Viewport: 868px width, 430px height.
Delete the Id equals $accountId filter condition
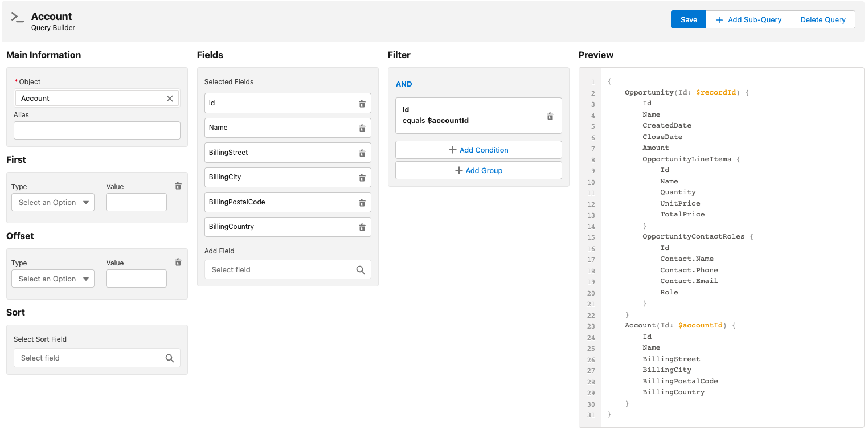click(550, 116)
